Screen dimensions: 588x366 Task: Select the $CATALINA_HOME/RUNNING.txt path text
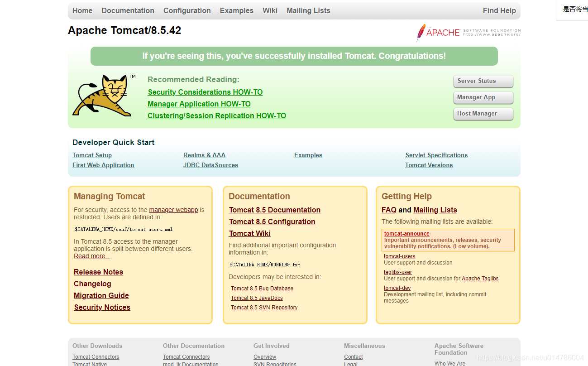265,265
